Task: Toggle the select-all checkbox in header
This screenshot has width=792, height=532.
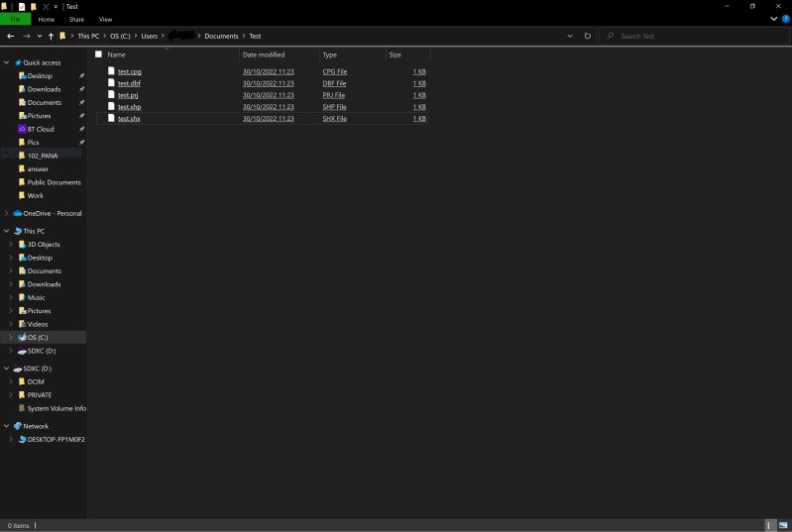Action: (98, 54)
